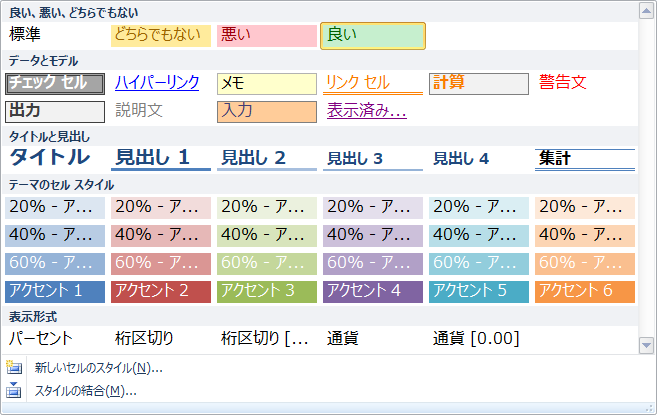Apply the アクセント 2 style

pyautogui.click(x=161, y=292)
